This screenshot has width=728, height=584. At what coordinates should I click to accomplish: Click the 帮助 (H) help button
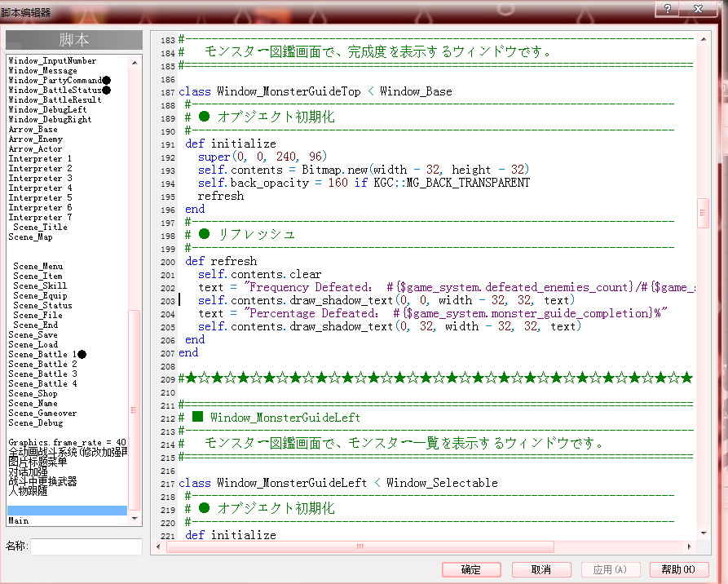[x=679, y=569]
